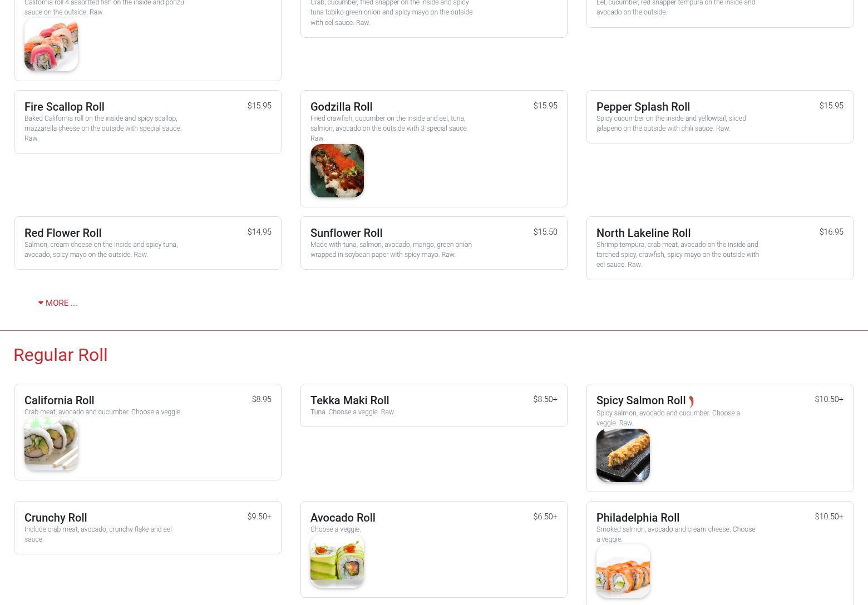This screenshot has height=605, width=868.
Task: Click the Philadelphia Roll title
Action: [638, 518]
